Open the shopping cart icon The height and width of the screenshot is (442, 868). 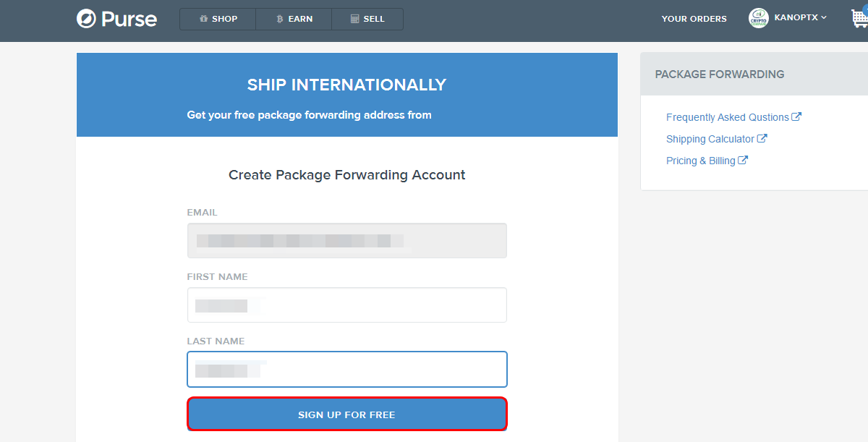(x=859, y=18)
